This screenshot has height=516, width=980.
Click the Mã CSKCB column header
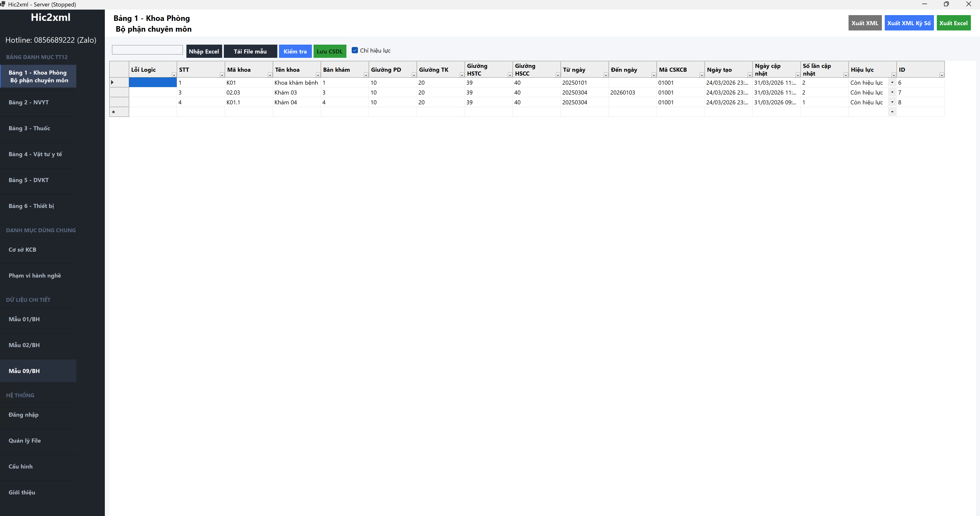tap(680, 70)
